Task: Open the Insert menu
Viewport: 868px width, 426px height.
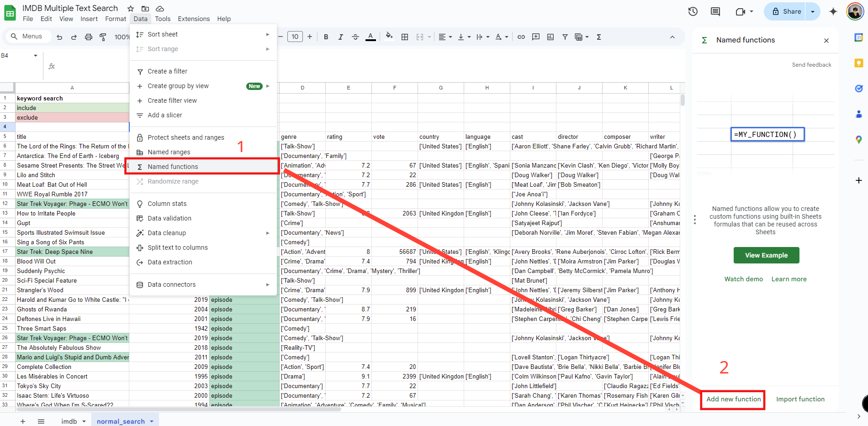Action: pos(89,19)
